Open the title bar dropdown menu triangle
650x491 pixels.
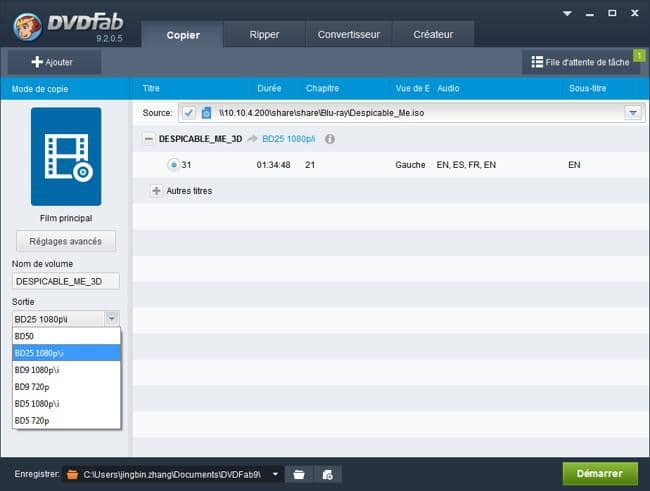[567, 13]
